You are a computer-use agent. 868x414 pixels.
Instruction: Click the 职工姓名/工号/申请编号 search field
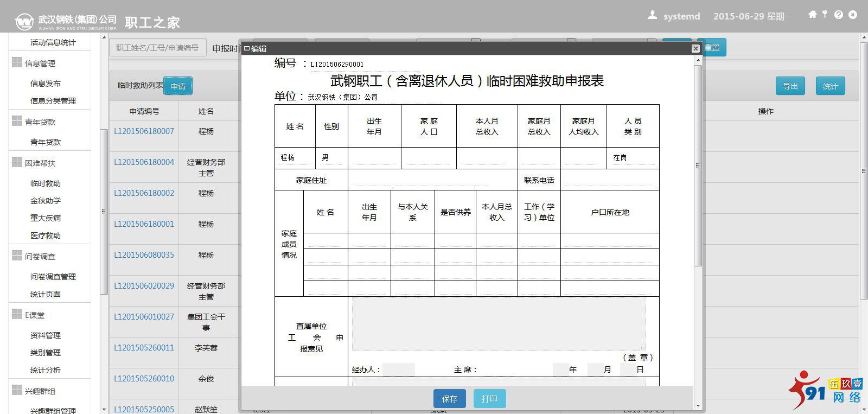click(158, 48)
